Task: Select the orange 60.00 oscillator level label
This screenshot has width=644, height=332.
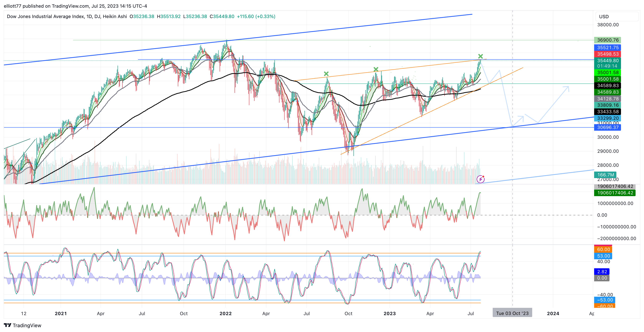Action: pyautogui.click(x=603, y=249)
